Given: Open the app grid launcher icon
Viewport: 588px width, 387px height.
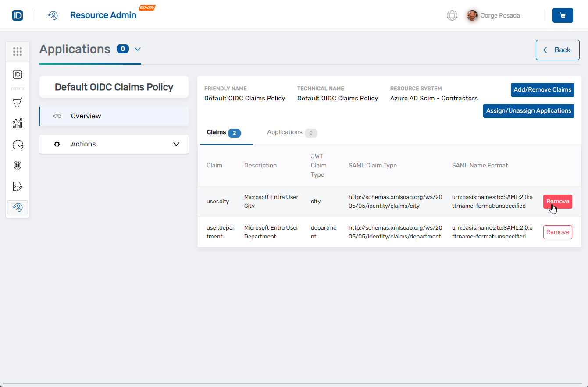Looking at the screenshot, I should [x=18, y=52].
